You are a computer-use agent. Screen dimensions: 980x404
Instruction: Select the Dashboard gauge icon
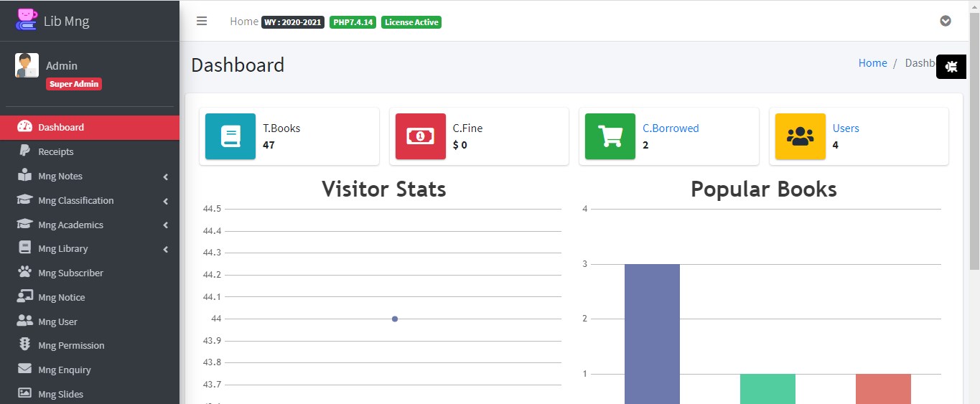pyautogui.click(x=25, y=127)
